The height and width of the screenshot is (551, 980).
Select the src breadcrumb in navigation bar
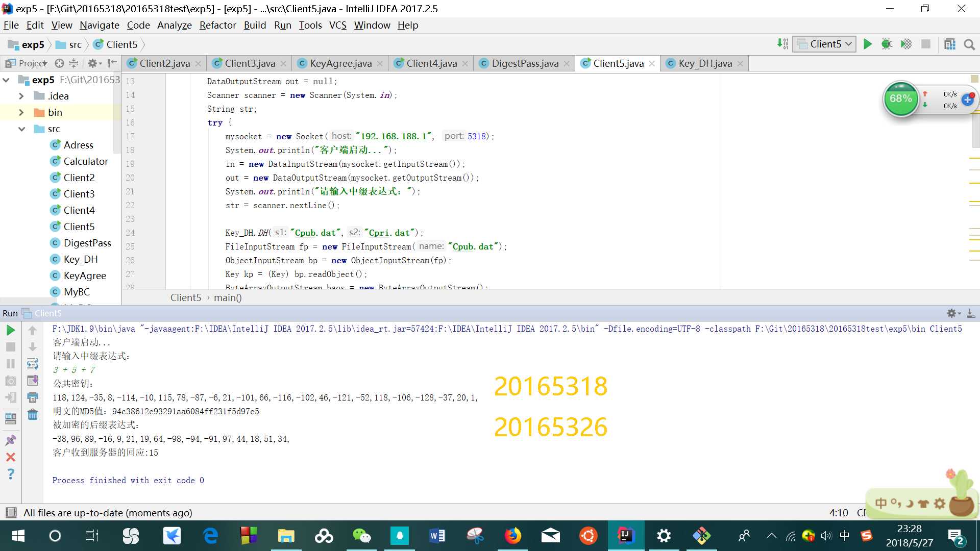pos(69,44)
